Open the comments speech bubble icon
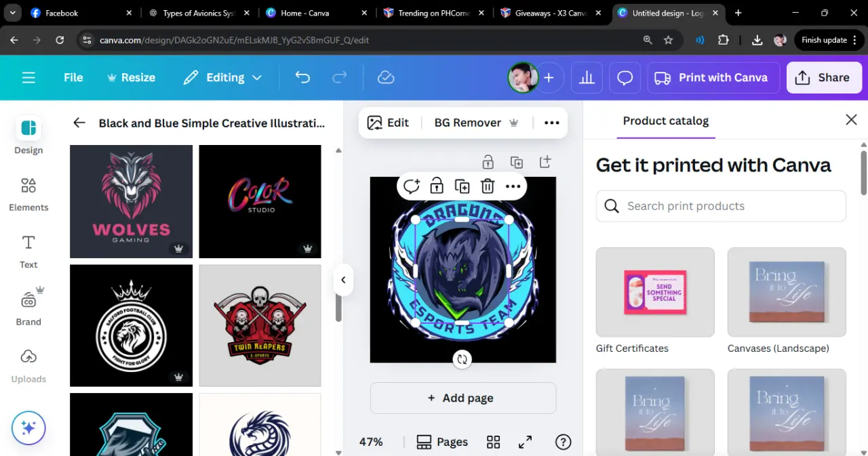The image size is (868, 456). 625,78
